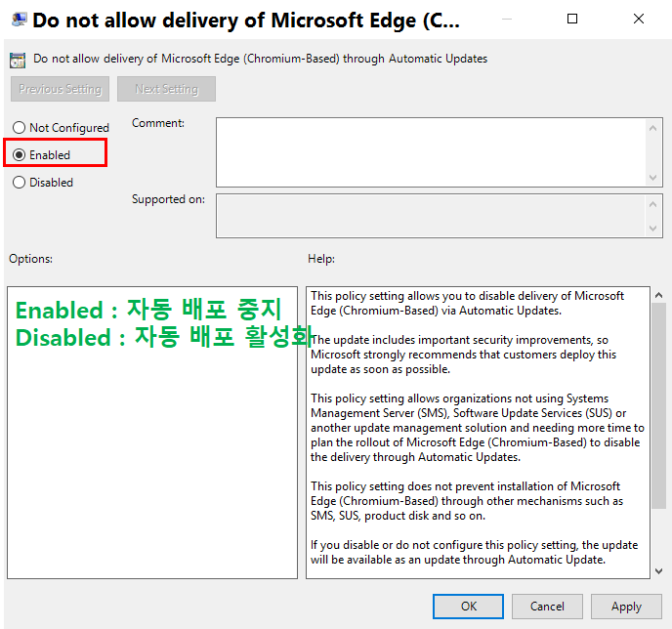Click Comment box scroll up arrow

tap(652, 128)
